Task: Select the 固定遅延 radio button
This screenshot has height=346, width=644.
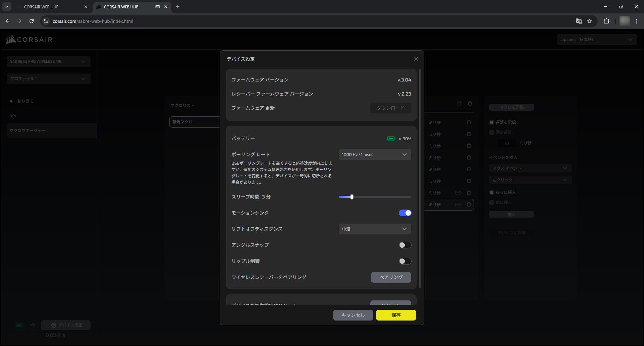Action: pyautogui.click(x=492, y=132)
